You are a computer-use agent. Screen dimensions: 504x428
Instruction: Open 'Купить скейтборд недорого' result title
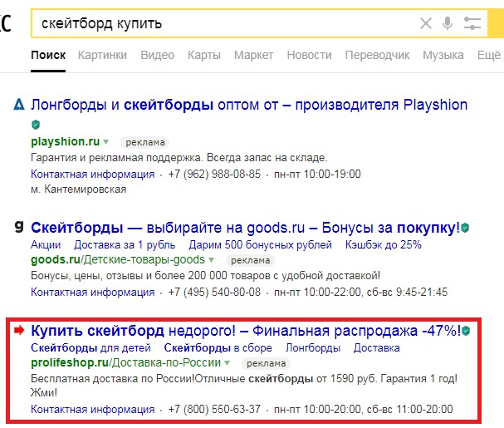click(246, 331)
